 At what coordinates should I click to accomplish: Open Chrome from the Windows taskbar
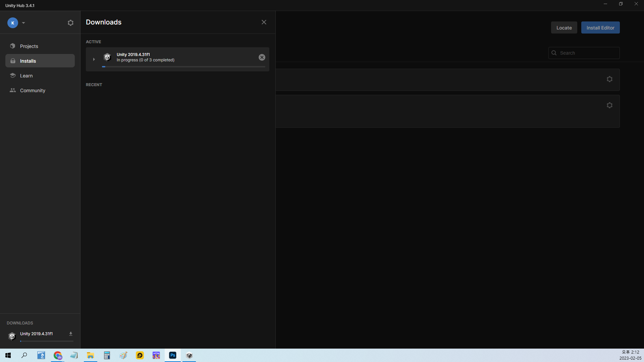point(58,355)
